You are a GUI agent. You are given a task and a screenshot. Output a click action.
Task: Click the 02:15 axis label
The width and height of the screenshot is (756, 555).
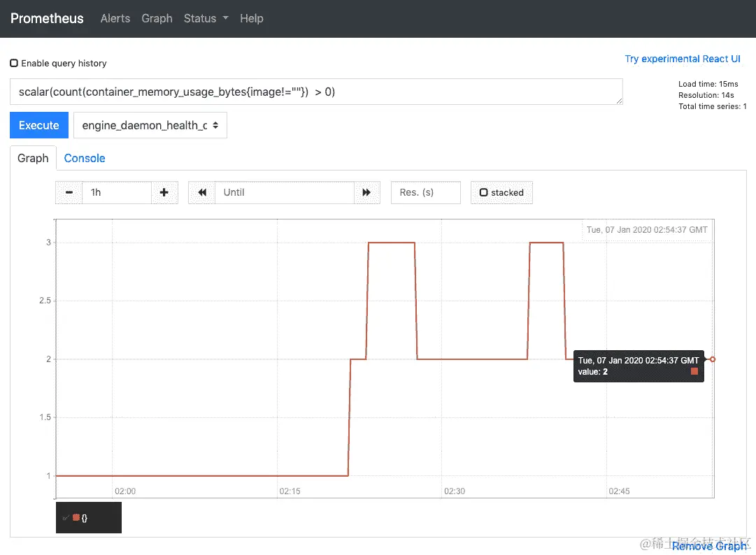click(x=290, y=491)
